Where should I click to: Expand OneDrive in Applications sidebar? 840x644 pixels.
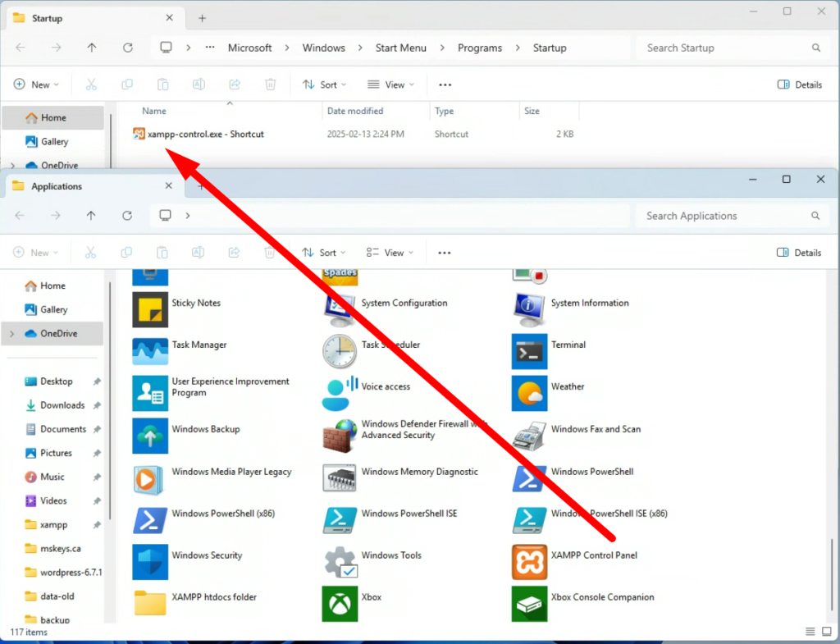(x=11, y=334)
